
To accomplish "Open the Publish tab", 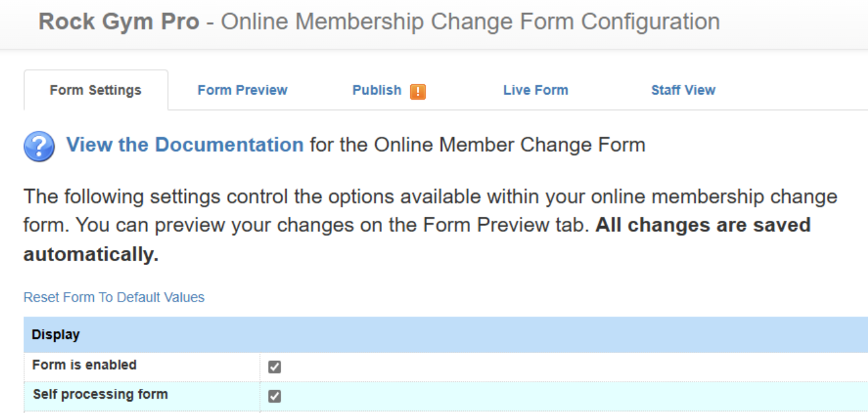I will click(377, 91).
